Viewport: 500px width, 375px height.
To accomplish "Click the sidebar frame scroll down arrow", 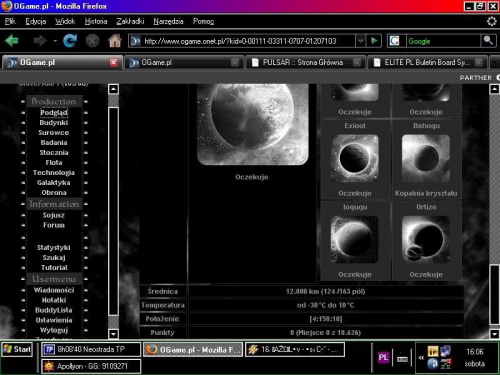I will pos(113,333).
